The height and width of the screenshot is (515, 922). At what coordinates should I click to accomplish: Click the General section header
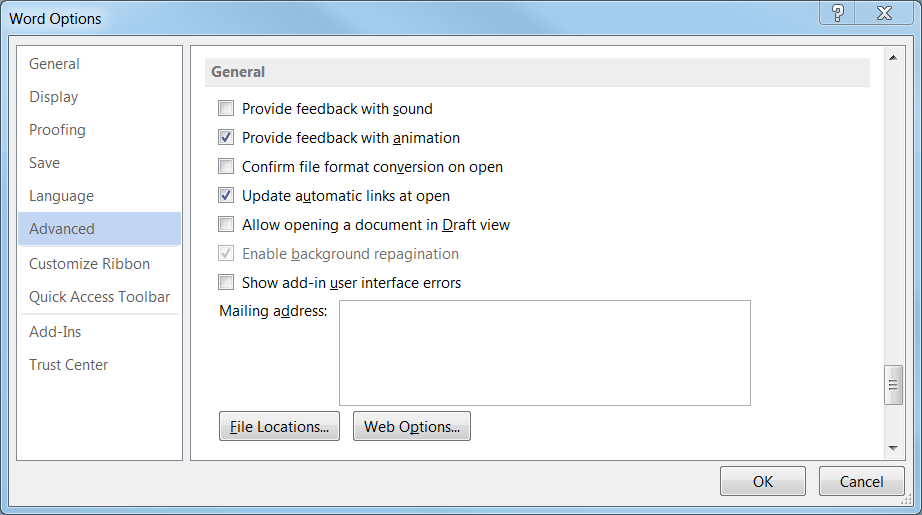tap(537, 72)
